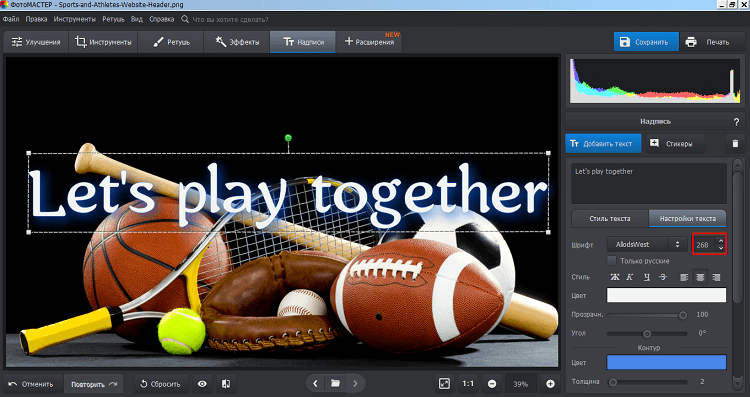This screenshot has width=750, height=397.
Task: Click the fit-to-screen icon
Action: [x=444, y=384]
